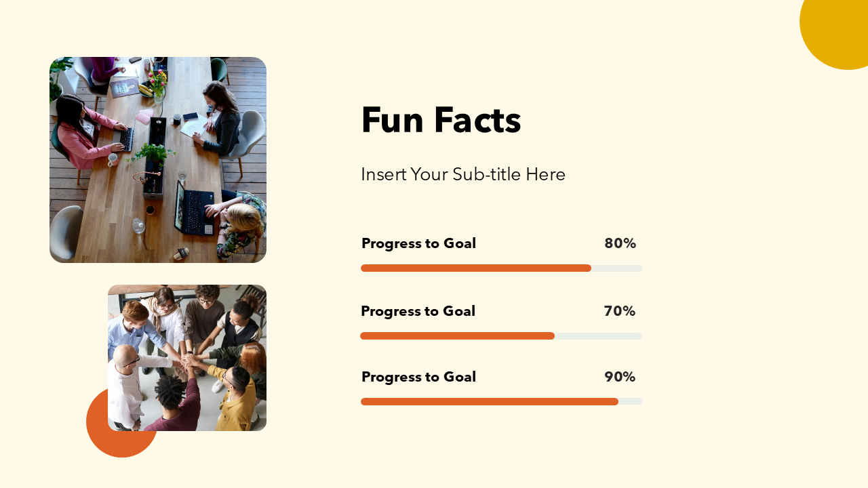Select the 90% value text
Image resolution: width=868 pixels, height=488 pixels.
pos(619,377)
